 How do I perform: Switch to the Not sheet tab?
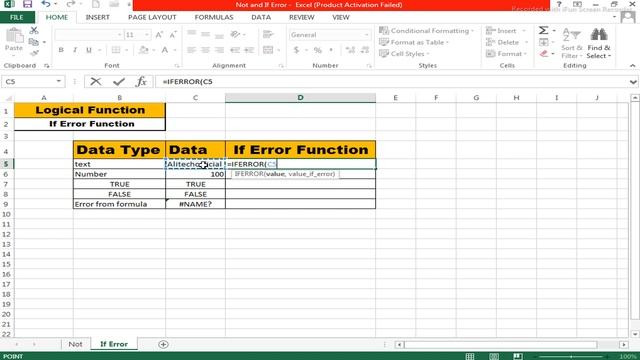pos(76,344)
